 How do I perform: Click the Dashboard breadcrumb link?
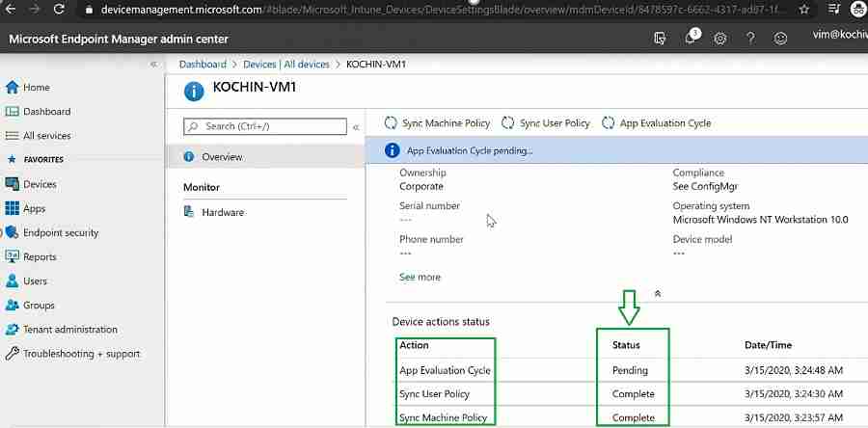pyautogui.click(x=203, y=65)
